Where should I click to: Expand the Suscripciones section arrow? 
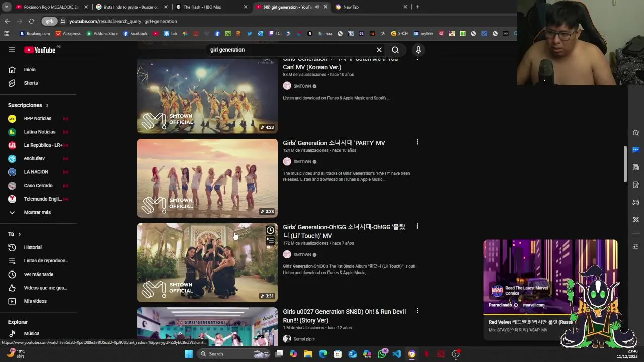tap(47, 105)
